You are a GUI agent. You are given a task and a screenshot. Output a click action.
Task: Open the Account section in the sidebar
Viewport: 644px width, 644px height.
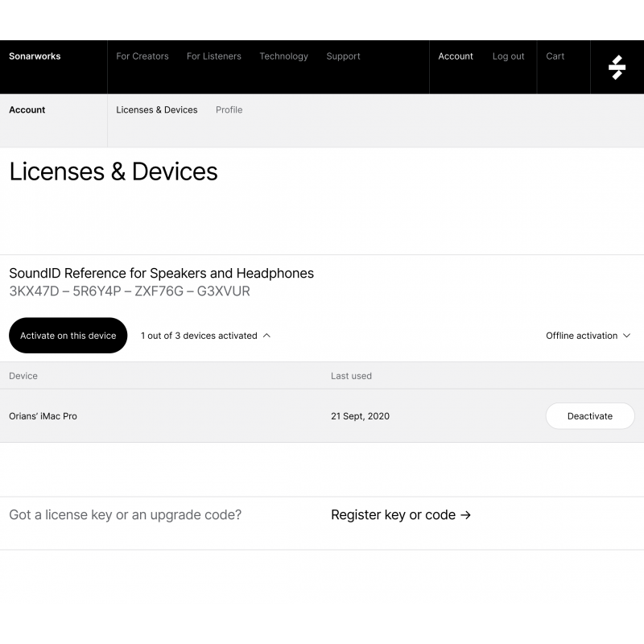pos(27,109)
